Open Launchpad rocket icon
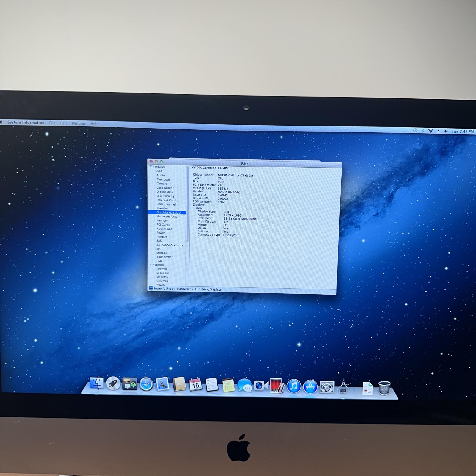 coord(113,383)
